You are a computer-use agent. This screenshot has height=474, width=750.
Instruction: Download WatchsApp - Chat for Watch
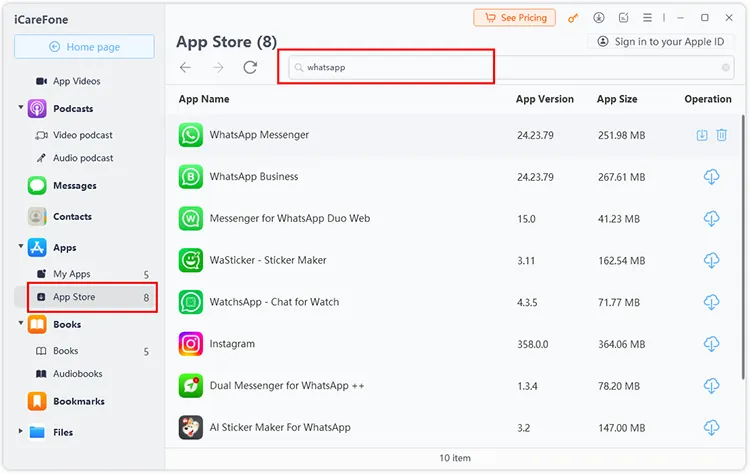[711, 302]
